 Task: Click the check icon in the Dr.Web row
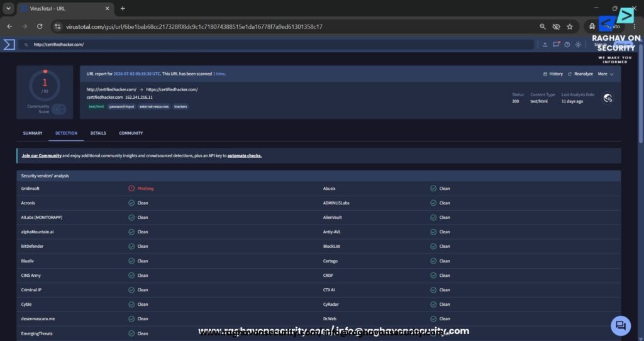tap(433, 319)
